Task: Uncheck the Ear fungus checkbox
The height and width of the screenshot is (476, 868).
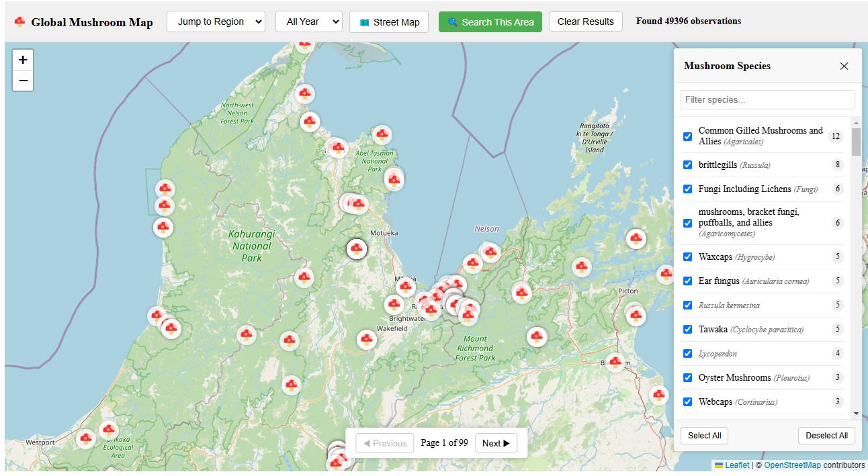Action: tap(687, 281)
